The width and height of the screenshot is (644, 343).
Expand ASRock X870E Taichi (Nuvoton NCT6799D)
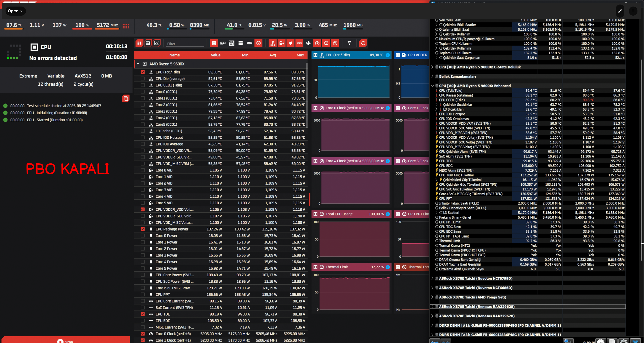point(432,279)
